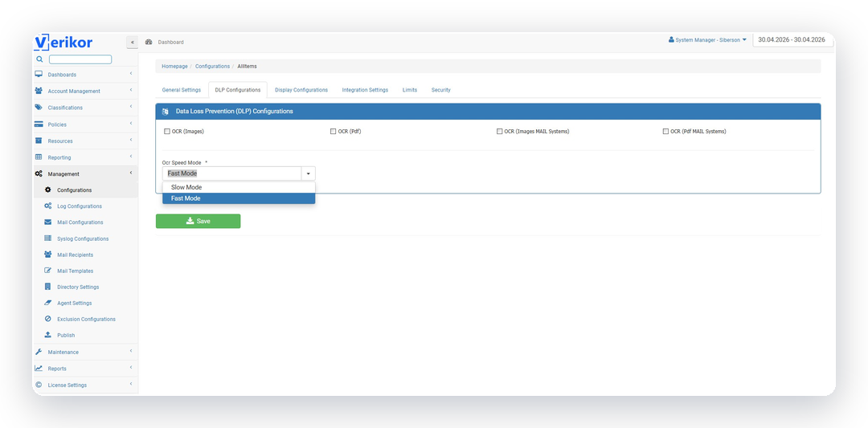Click the Mail Recipients people icon

click(x=47, y=255)
